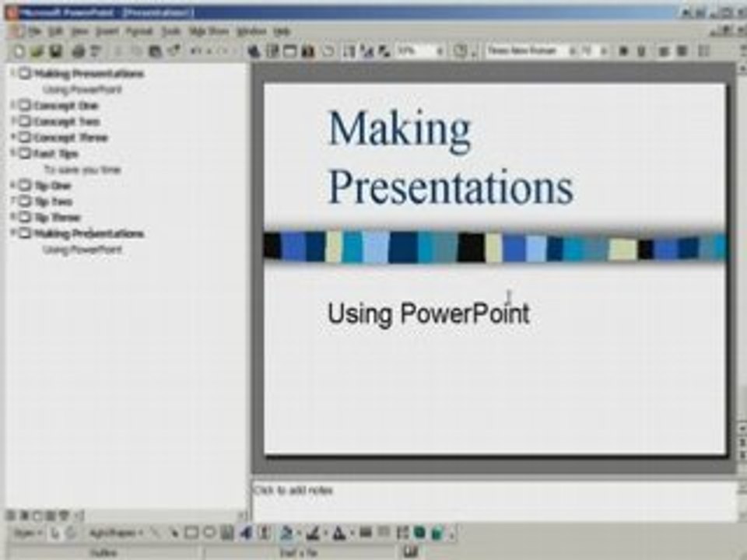Open the AutoShapes dropdown
The width and height of the screenshot is (747, 560).
(116, 534)
